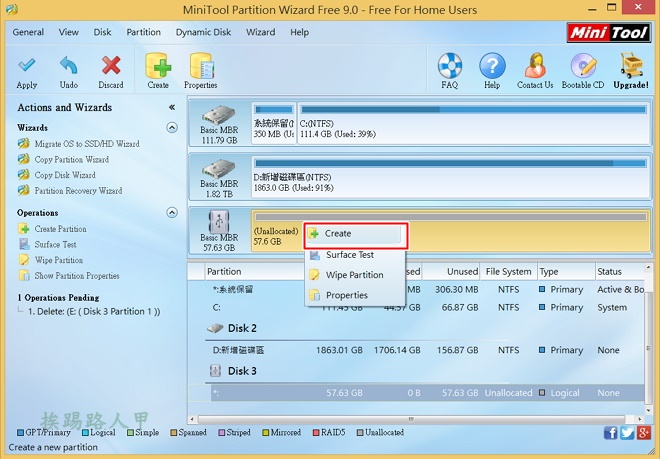Open the Help menu

[x=299, y=32]
